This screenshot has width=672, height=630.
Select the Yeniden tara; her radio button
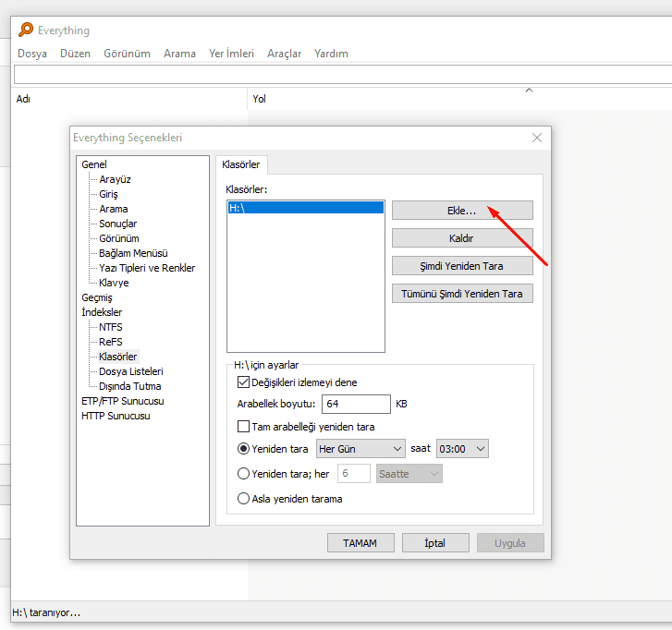[243, 474]
